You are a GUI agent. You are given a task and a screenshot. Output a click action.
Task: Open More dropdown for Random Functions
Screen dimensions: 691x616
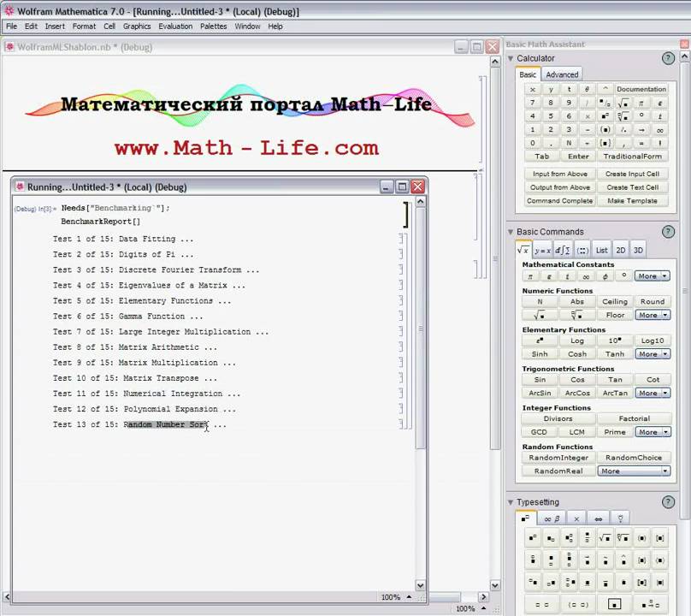(634, 471)
